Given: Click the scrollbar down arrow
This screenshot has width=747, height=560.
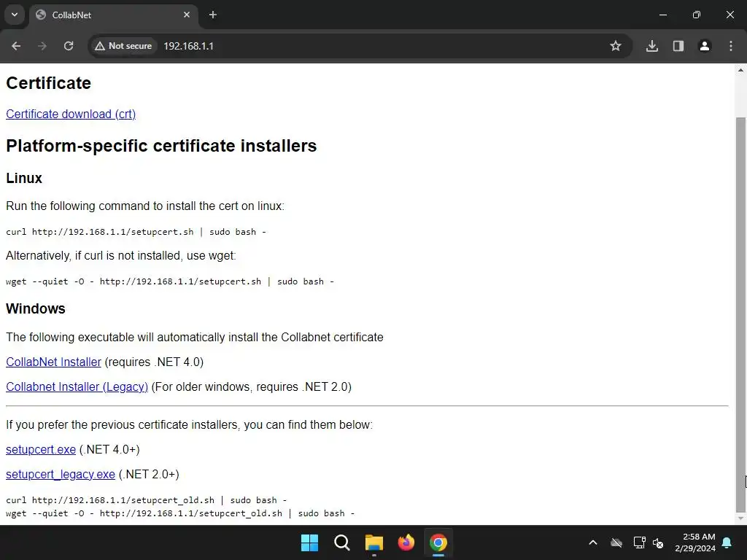Looking at the screenshot, I should coord(740,518).
